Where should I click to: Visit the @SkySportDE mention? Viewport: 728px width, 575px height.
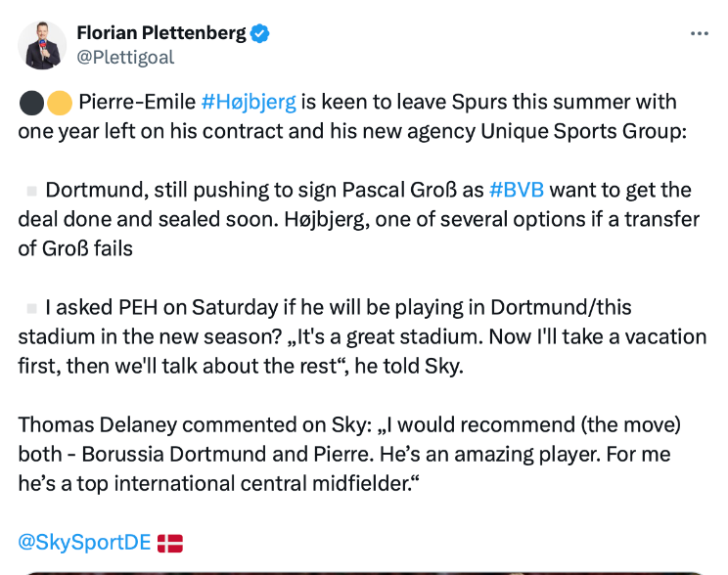pyautogui.click(x=84, y=543)
